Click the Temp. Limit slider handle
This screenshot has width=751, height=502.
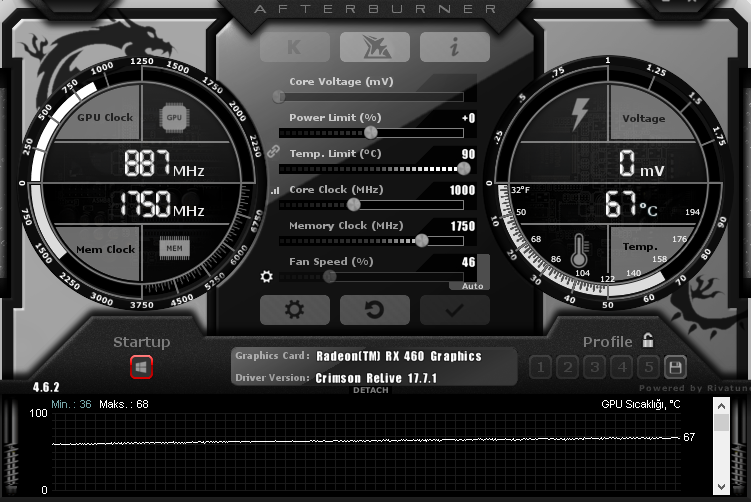[x=464, y=169]
